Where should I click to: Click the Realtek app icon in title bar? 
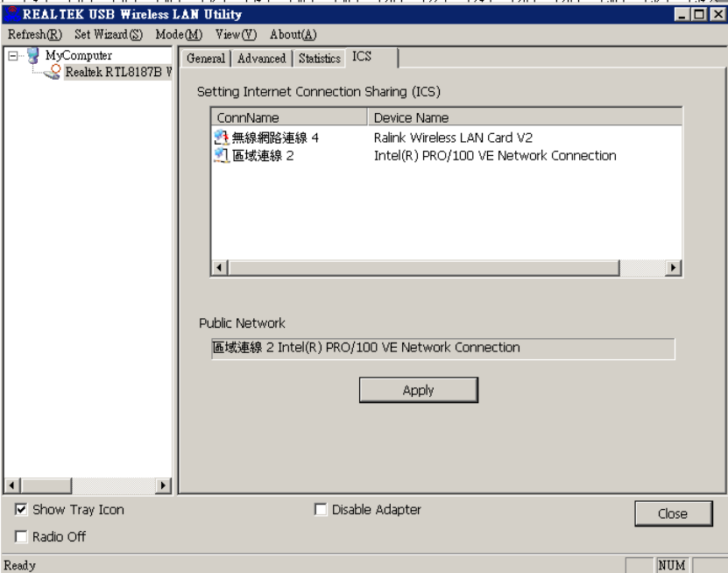coord(12,14)
